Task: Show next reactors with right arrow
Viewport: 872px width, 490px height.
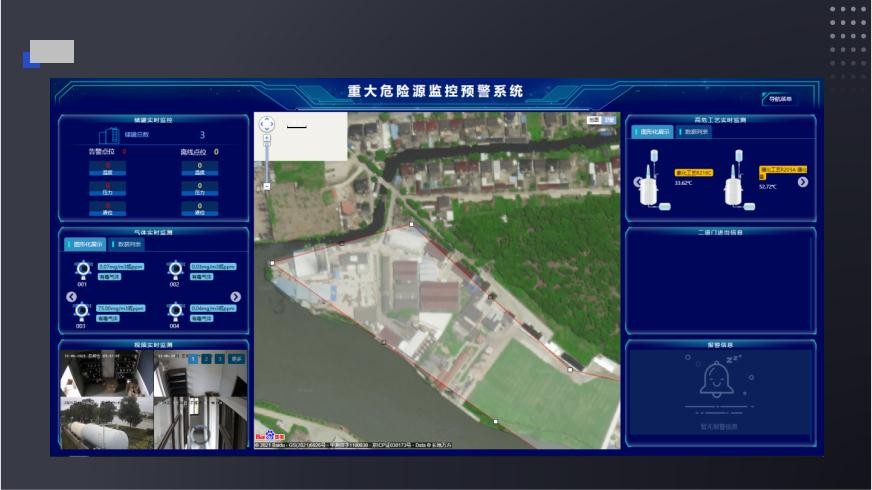Action: (x=802, y=182)
